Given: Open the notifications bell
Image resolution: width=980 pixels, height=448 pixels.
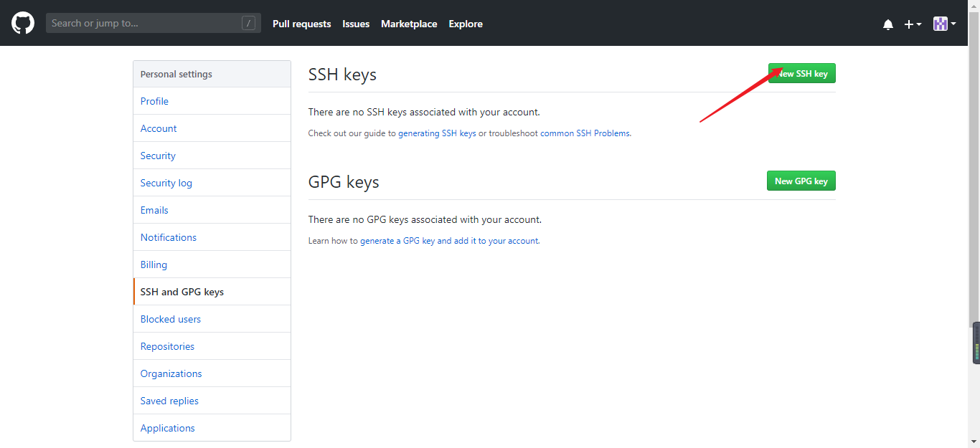Looking at the screenshot, I should click(888, 24).
